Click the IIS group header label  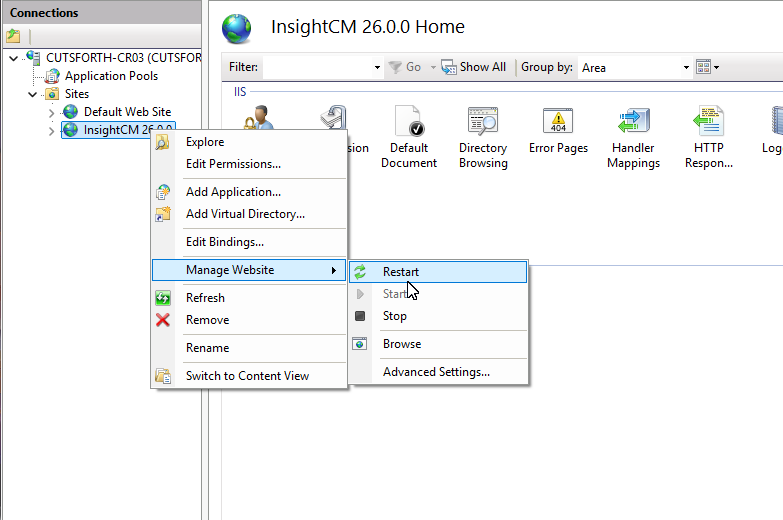(240, 92)
